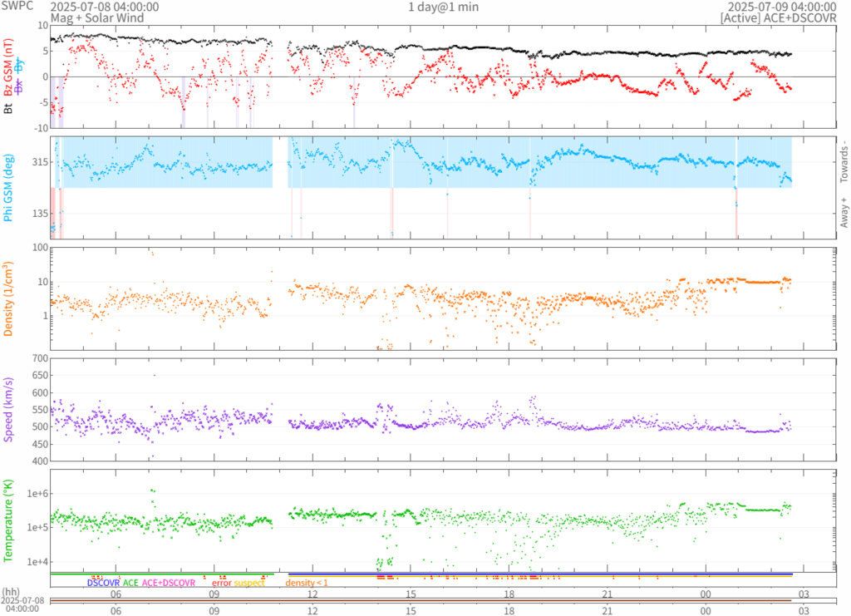Click the yellow suspect legend label
Viewport: 851px width, 616px height.
(249, 584)
